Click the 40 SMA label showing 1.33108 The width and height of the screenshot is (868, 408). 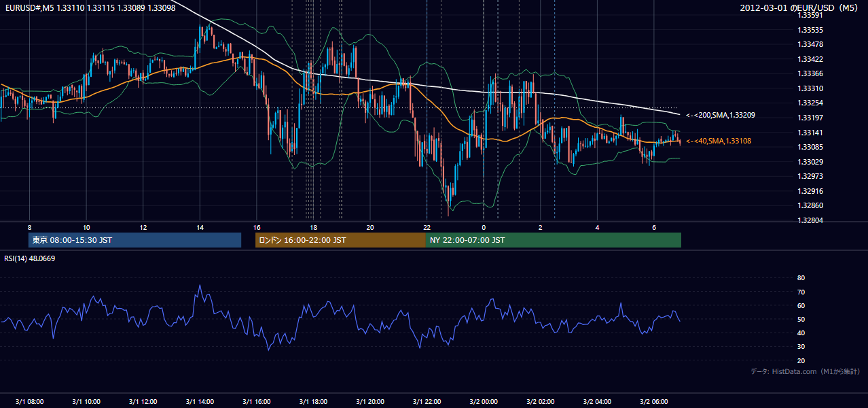pos(719,141)
